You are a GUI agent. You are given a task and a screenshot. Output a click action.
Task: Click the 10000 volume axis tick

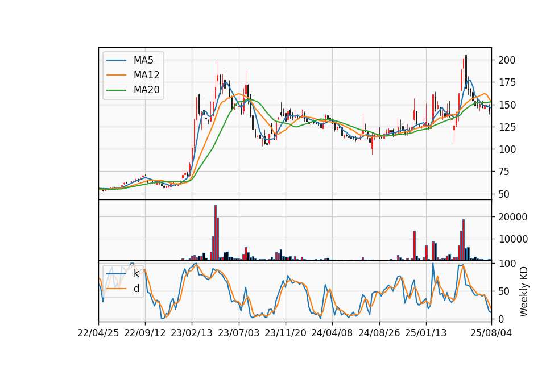512,239
